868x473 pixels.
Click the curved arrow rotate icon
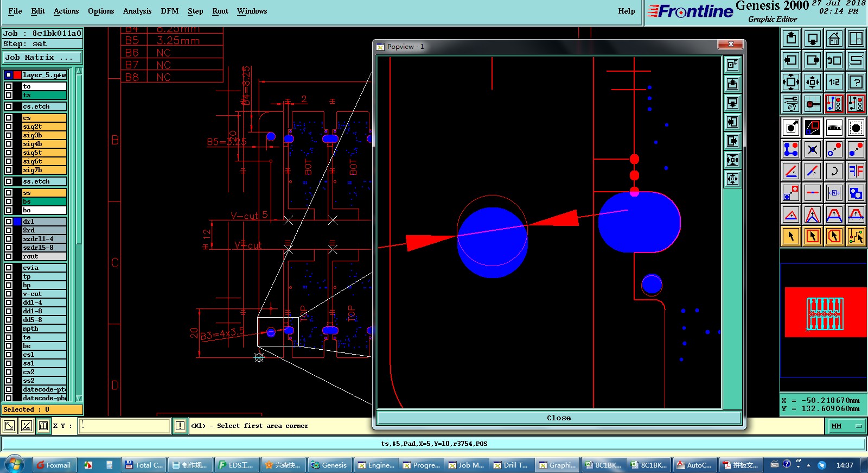click(834, 171)
